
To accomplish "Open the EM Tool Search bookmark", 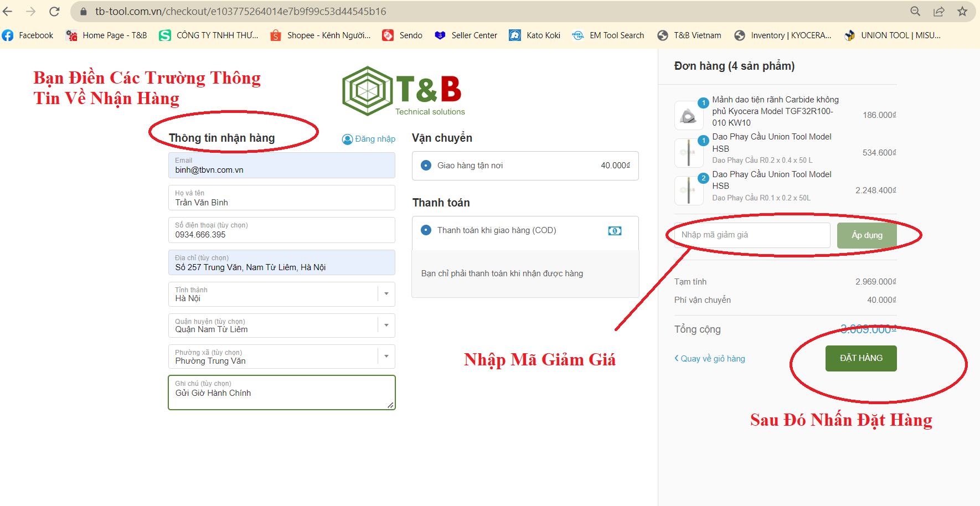I will pyautogui.click(x=608, y=35).
